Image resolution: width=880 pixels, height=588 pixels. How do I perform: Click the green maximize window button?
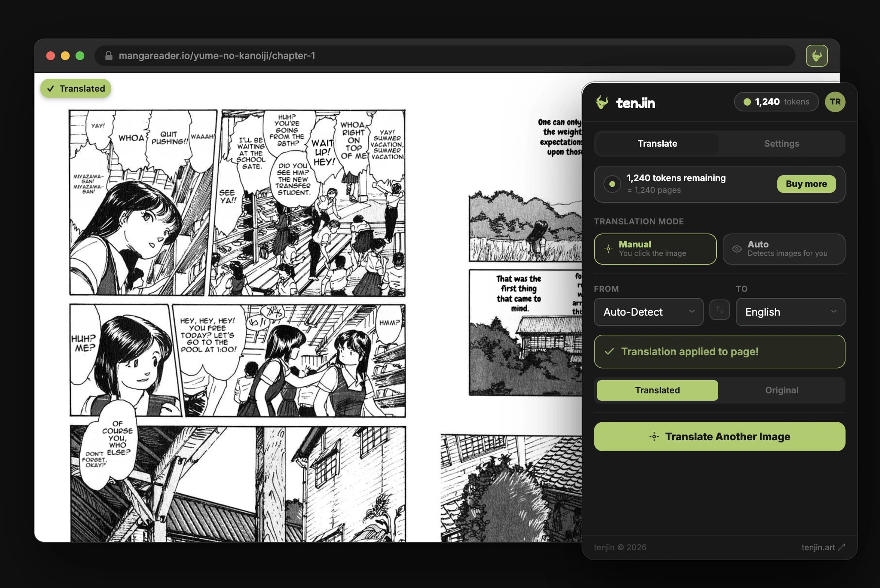80,56
